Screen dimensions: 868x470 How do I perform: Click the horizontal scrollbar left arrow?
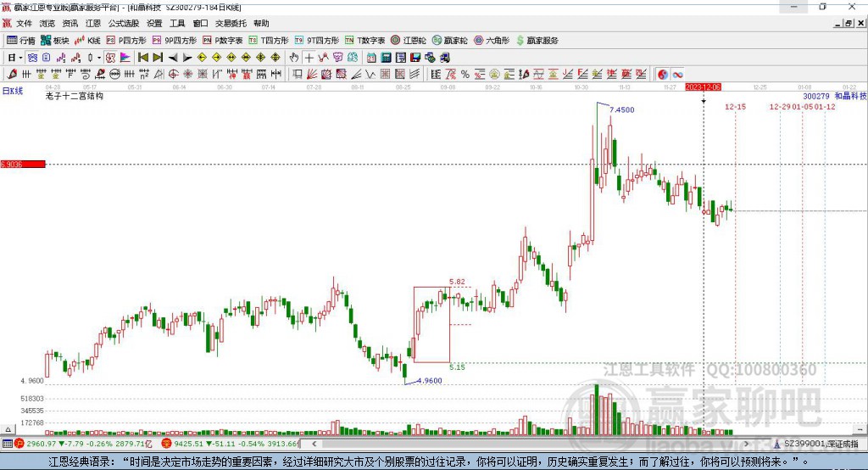click(x=314, y=444)
